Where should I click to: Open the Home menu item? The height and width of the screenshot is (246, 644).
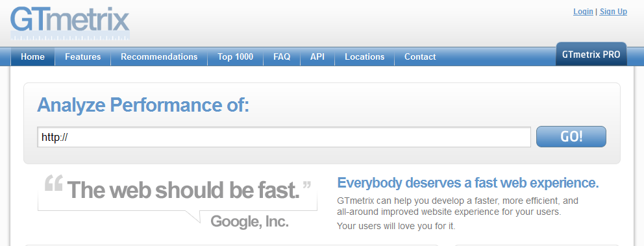pos(32,56)
